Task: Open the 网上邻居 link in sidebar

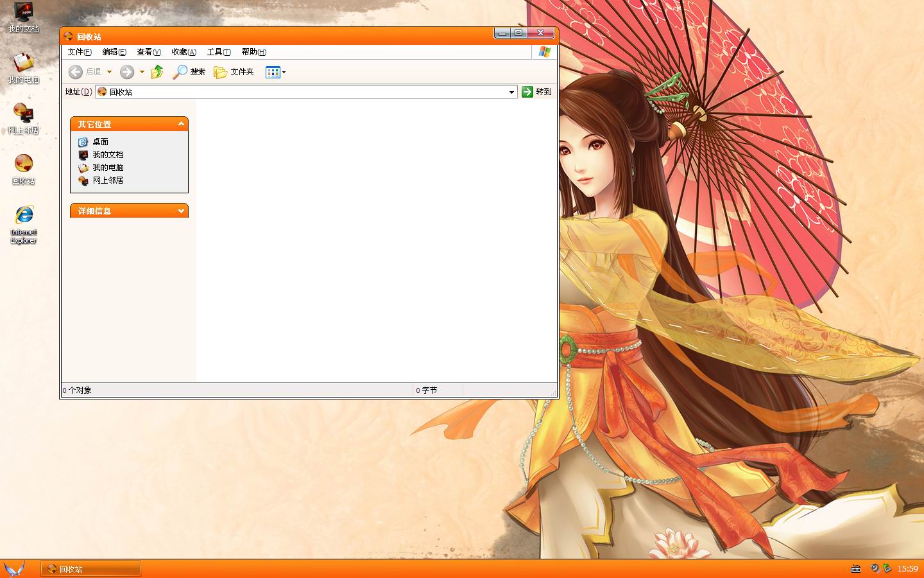Action: pyautogui.click(x=108, y=180)
